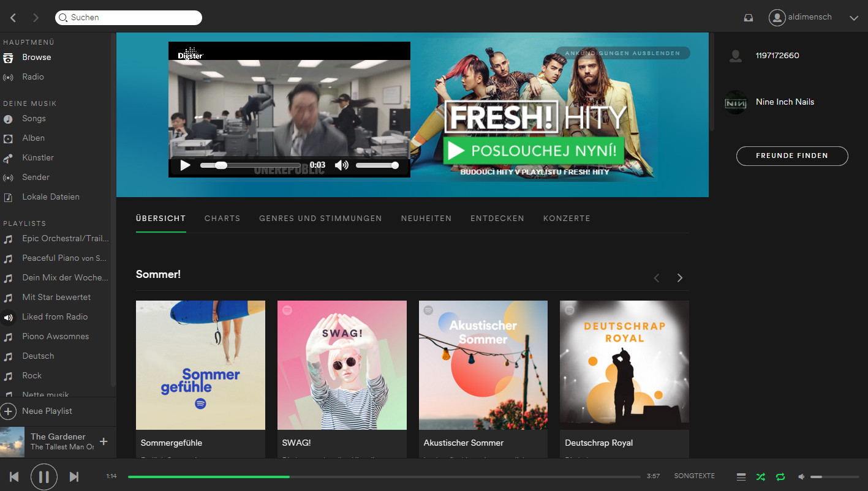Click the aldimensch profile avatar
This screenshot has width=868, height=491.
777,18
